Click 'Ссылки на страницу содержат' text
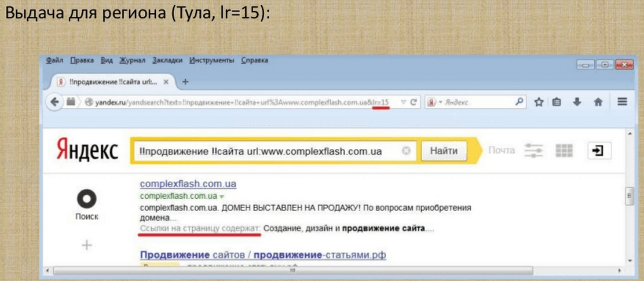This screenshot has width=644, height=281. 200,228
